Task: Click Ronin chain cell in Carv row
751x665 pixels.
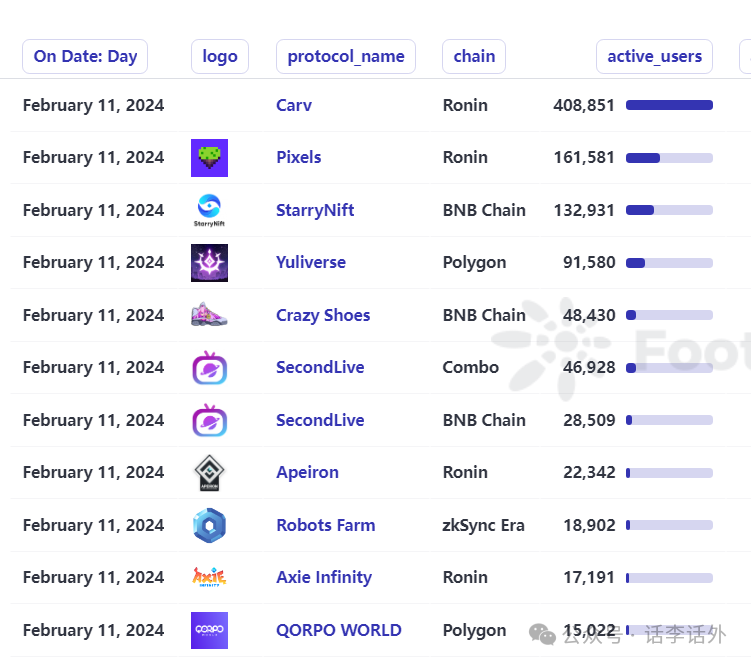Action: pyautogui.click(x=465, y=105)
